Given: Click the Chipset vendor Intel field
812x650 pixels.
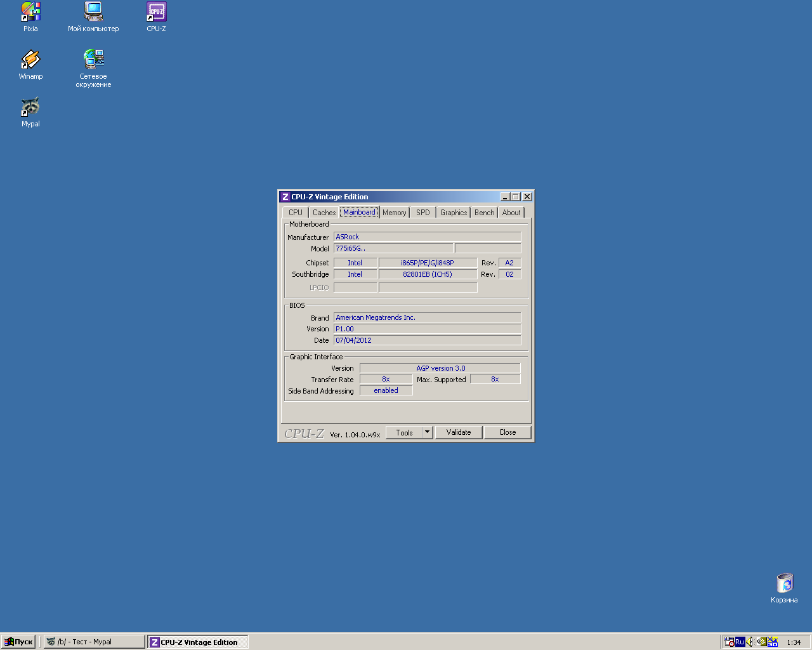Looking at the screenshot, I should [355, 263].
